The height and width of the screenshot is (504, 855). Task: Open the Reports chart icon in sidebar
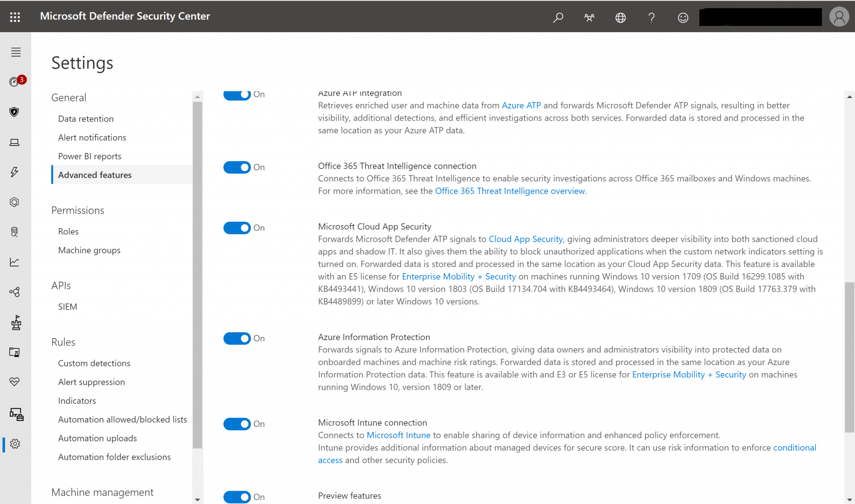[15, 262]
